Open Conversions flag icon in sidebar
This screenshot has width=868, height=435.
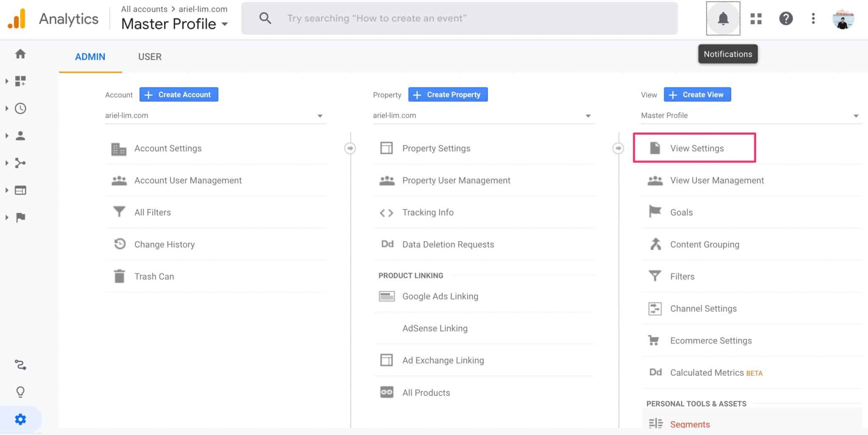point(20,217)
